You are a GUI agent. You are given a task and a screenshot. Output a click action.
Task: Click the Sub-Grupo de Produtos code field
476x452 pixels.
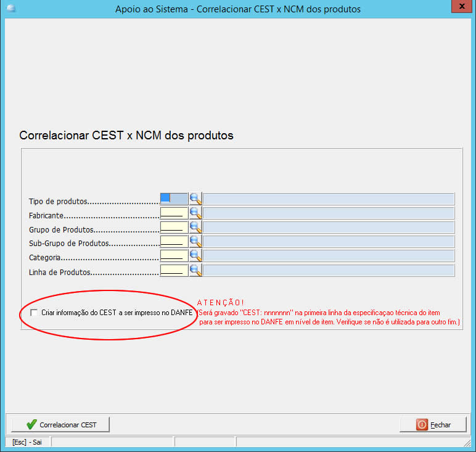(174, 241)
